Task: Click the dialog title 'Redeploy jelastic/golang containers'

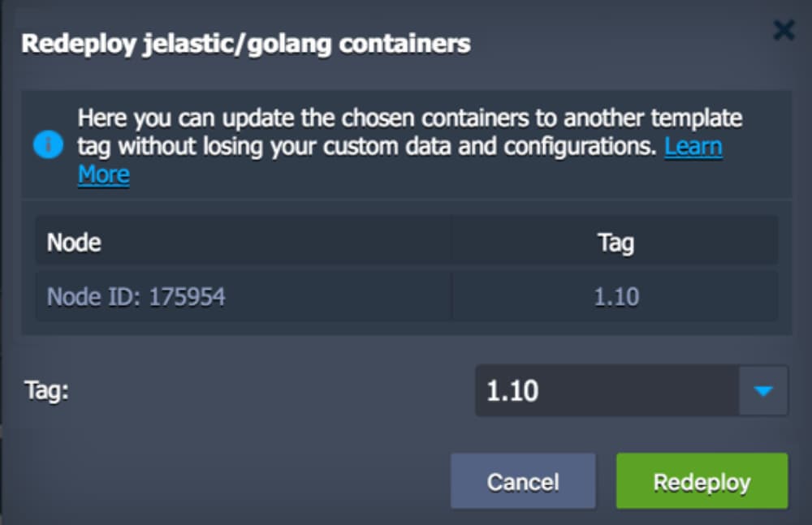Action: click(x=245, y=44)
